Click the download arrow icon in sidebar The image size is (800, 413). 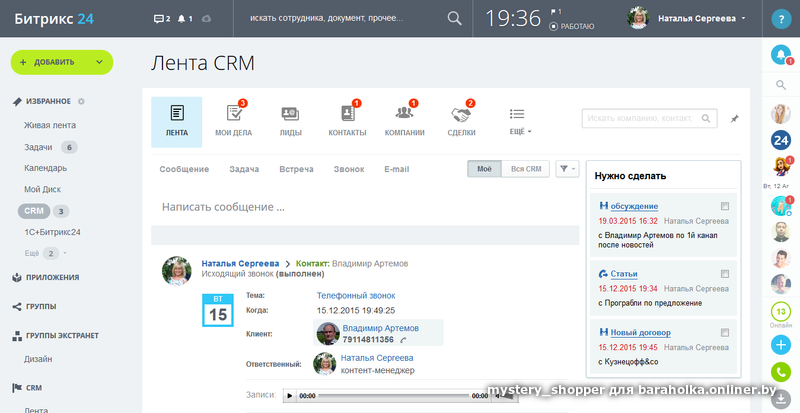pos(781,399)
